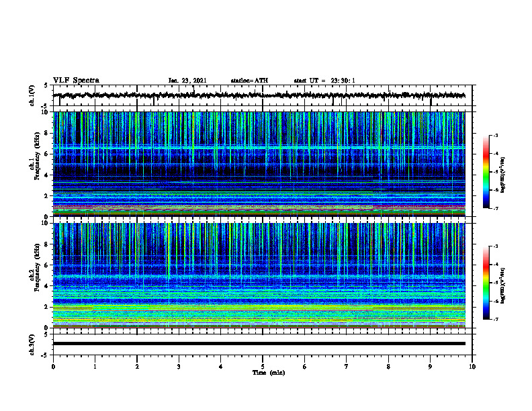
Task: Click time axis tick label 4
Action: tap(221, 367)
